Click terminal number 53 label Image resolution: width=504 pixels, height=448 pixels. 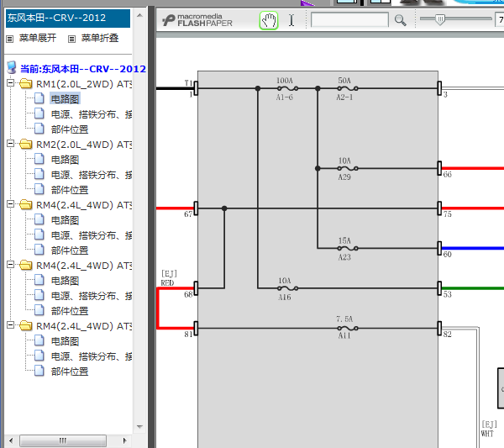[x=448, y=294]
